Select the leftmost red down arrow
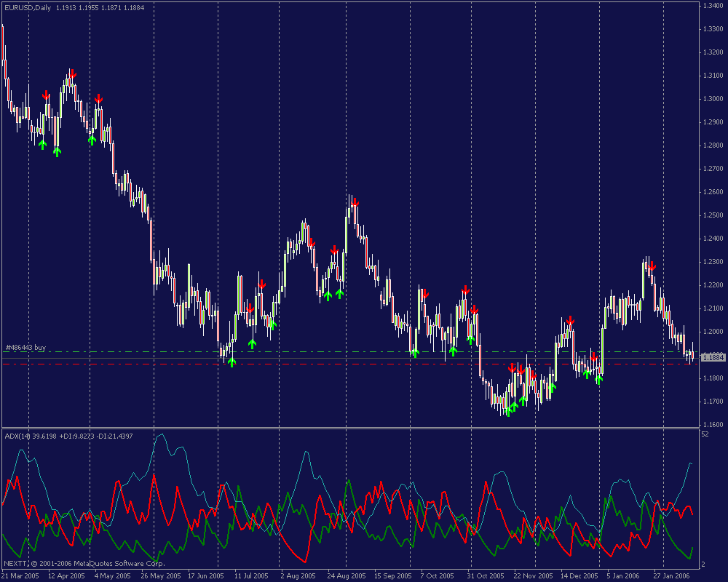Image resolution: width=728 pixels, height=582 pixels. click(46, 95)
